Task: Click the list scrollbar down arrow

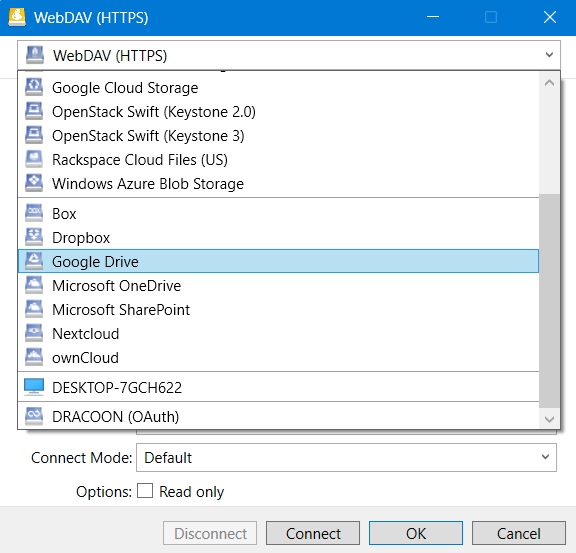Action: coord(550,419)
